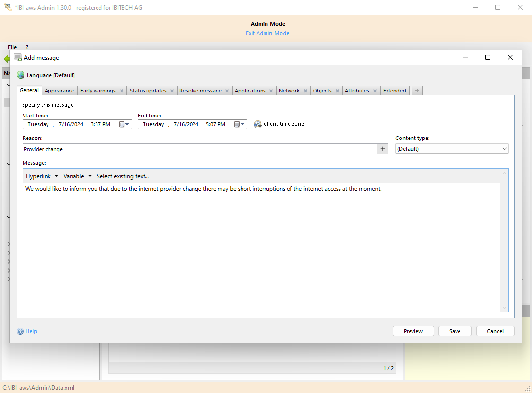Viewport: 532px width, 393px height.
Task: Save the message
Action: (x=455, y=331)
